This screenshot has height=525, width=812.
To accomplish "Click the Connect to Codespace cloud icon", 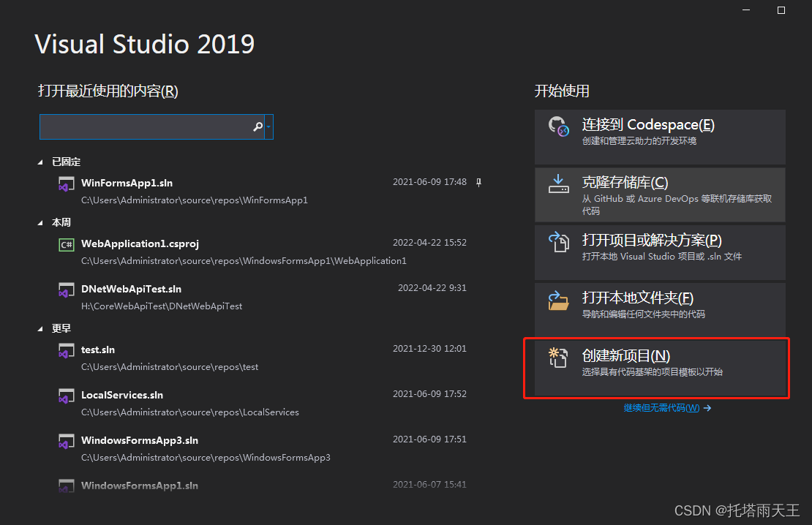I will [x=559, y=126].
